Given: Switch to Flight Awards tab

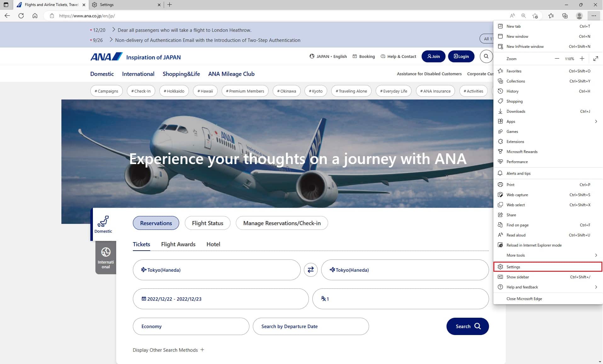Looking at the screenshot, I should tap(178, 244).
